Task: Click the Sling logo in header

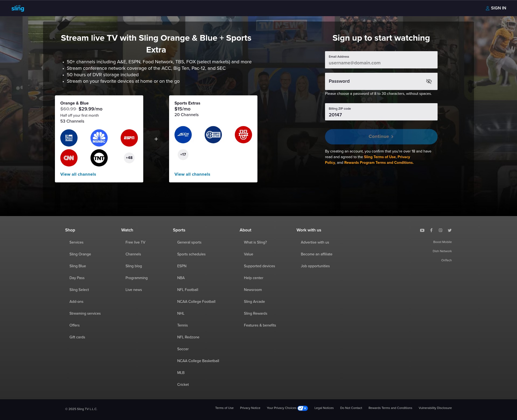Action: pyautogui.click(x=18, y=8)
